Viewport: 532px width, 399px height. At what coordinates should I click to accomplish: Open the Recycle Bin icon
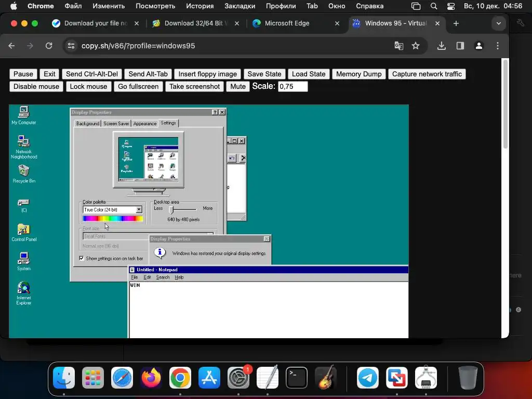tap(24, 174)
